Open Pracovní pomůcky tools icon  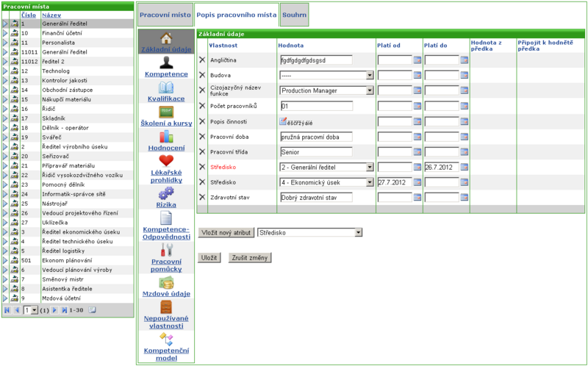tap(166, 250)
